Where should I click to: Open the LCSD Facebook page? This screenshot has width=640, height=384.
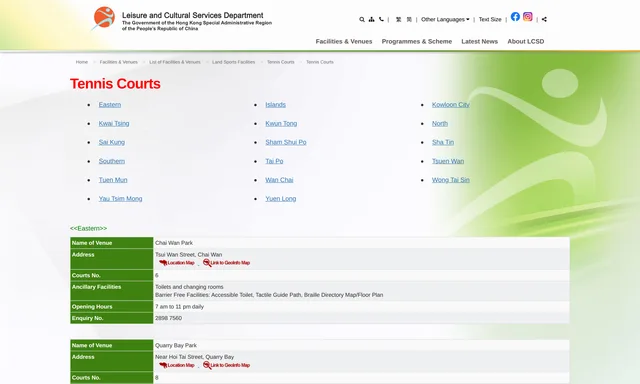tap(515, 16)
